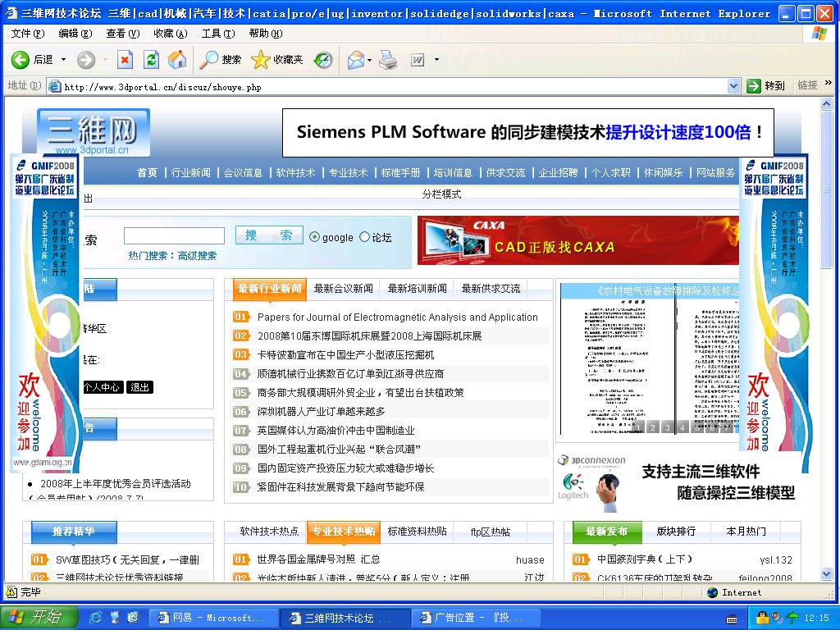
Task: Open the 查看(V) menu
Action: (123, 33)
